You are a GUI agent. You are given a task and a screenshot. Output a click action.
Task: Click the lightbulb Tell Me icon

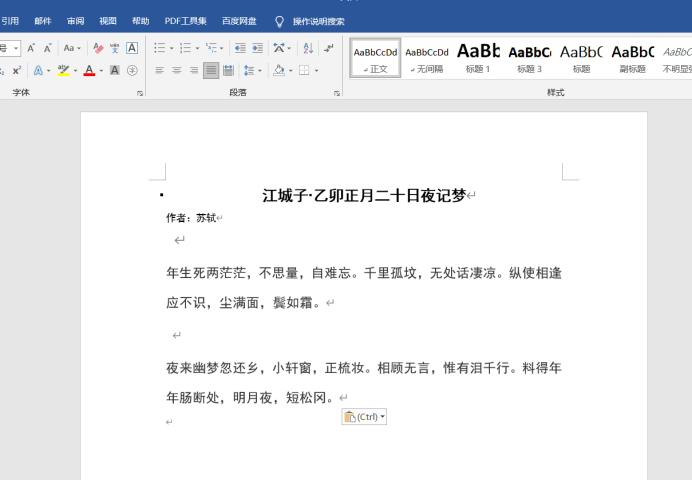pyautogui.click(x=279, y=21)
